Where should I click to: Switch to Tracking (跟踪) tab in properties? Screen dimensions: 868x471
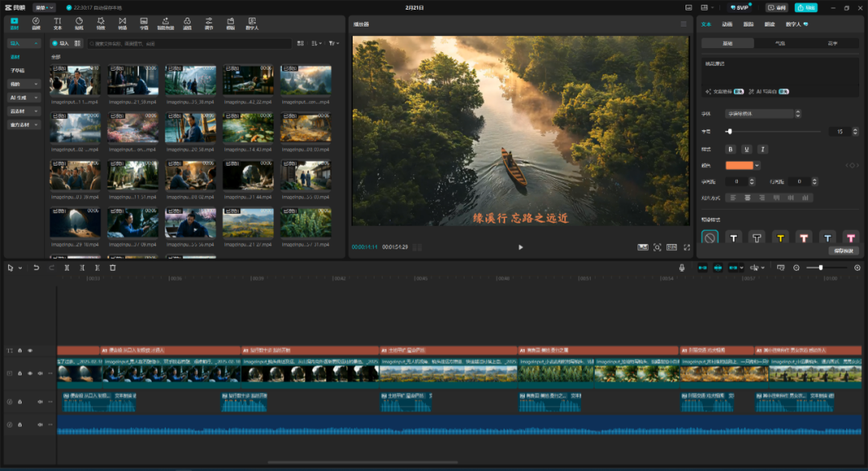[748, 24]
